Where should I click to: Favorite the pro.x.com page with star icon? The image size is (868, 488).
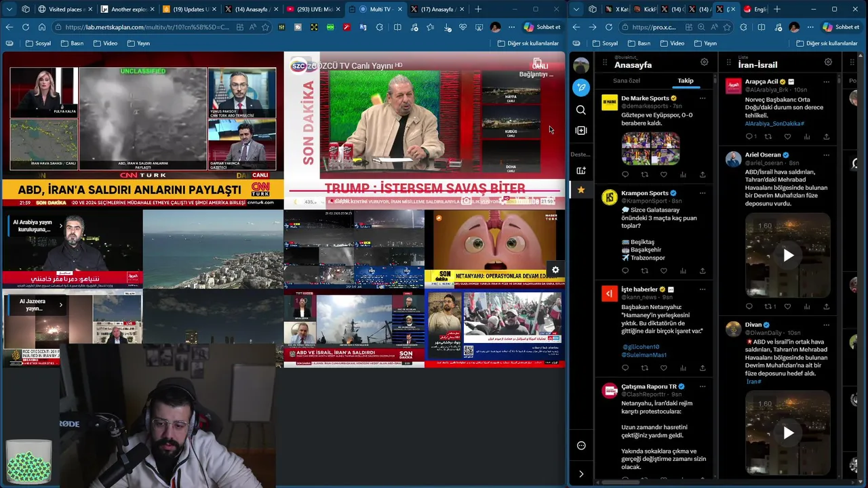point(727,27)
